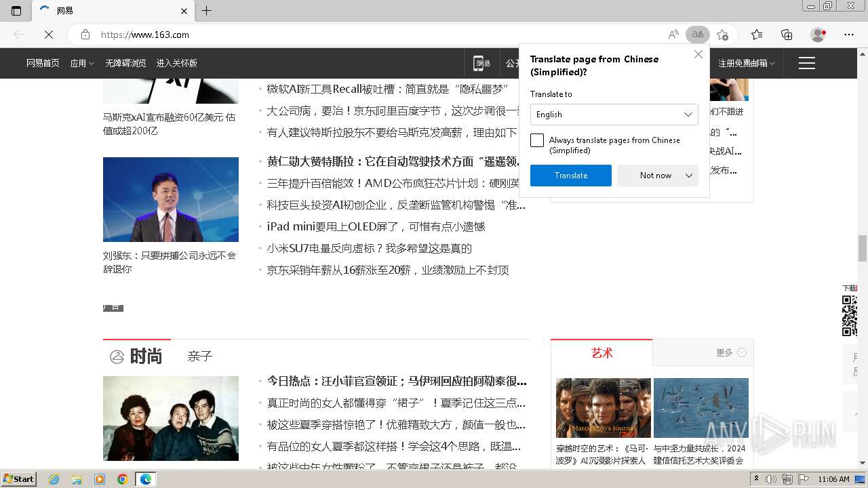
Task: Open Edge Settings and more menu
Action: [x=849, y=35]
